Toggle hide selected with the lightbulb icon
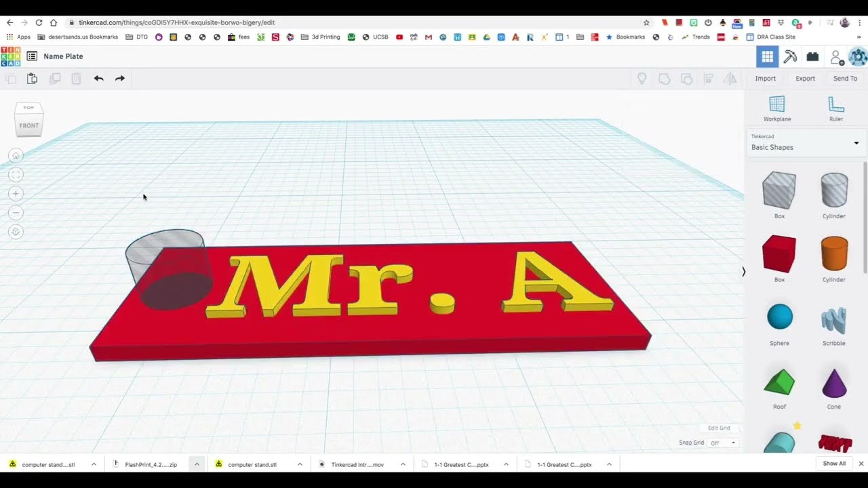 click(x=642, y=79)
